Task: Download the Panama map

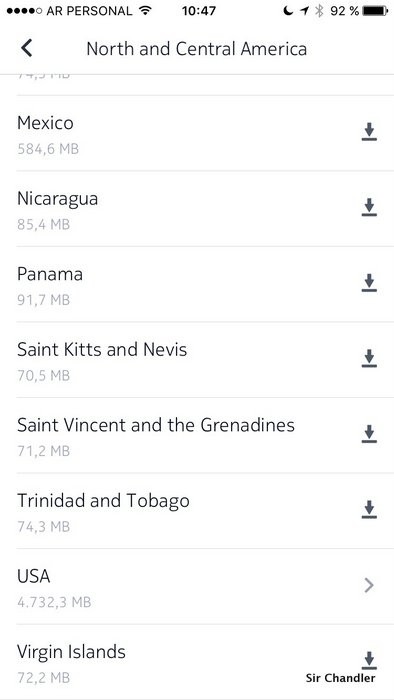Action: (x=369, y=283)
